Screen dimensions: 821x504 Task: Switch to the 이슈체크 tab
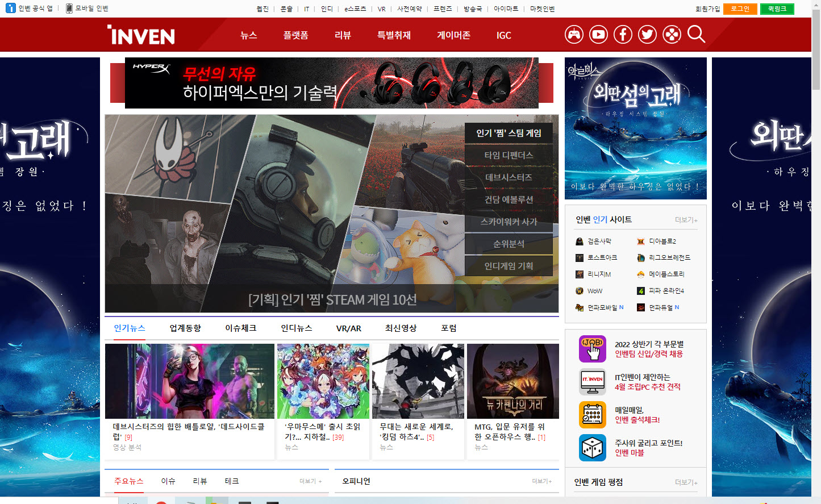click(x=241, y=328)
